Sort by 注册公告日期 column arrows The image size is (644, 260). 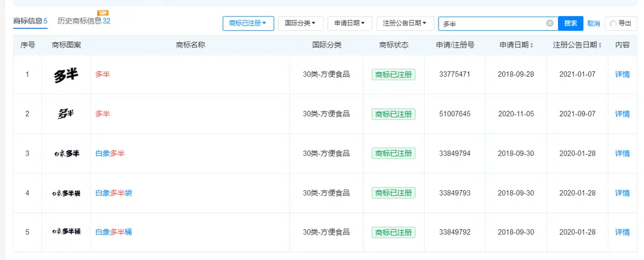[x=600, y=45]
